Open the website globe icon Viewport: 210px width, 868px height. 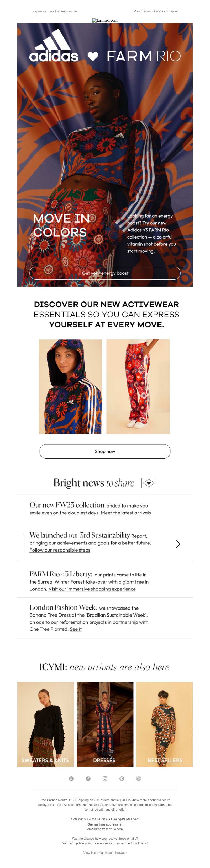pyautogui.click(x=138, y=778)
